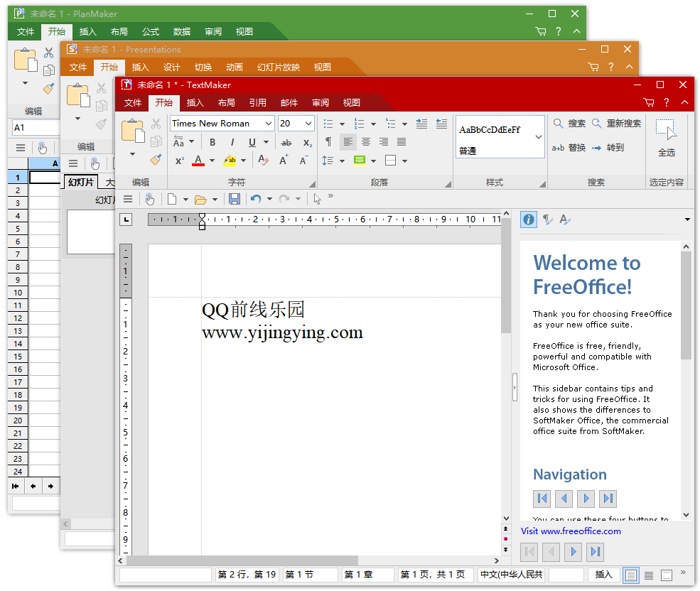This screenshot has width=700, height=591.
Task: Click the Paste clipboard icon in TextMaker
Action: [133, 131]
